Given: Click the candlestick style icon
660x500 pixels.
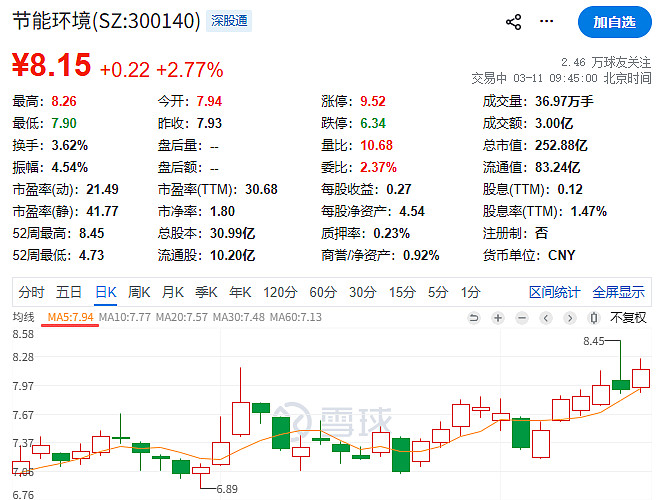Looking at the screenshot, I should [x=593, y=318].
